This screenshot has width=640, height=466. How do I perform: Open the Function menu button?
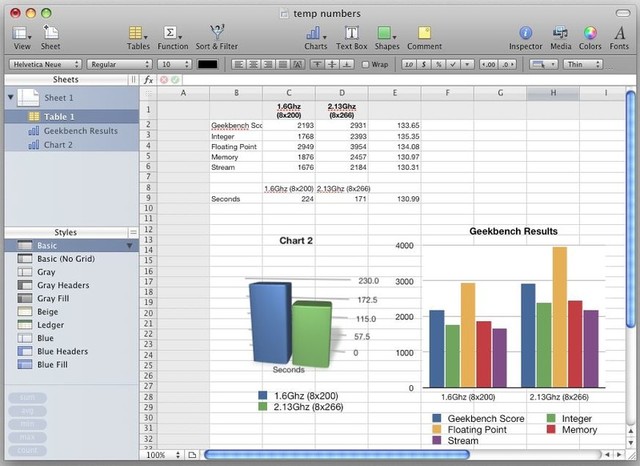(x=173, y=38)
